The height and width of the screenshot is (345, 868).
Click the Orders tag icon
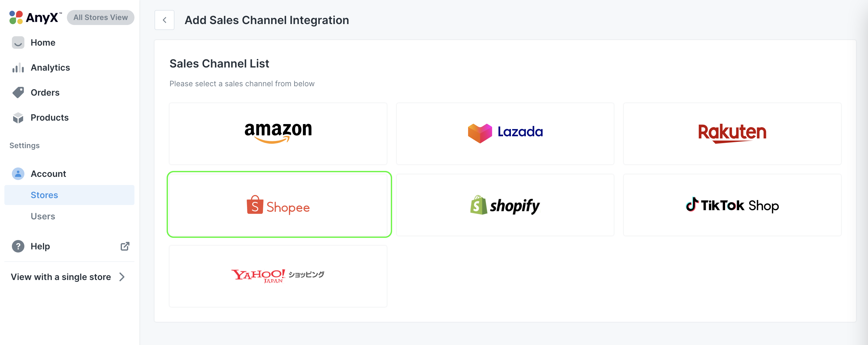[18, 92]
